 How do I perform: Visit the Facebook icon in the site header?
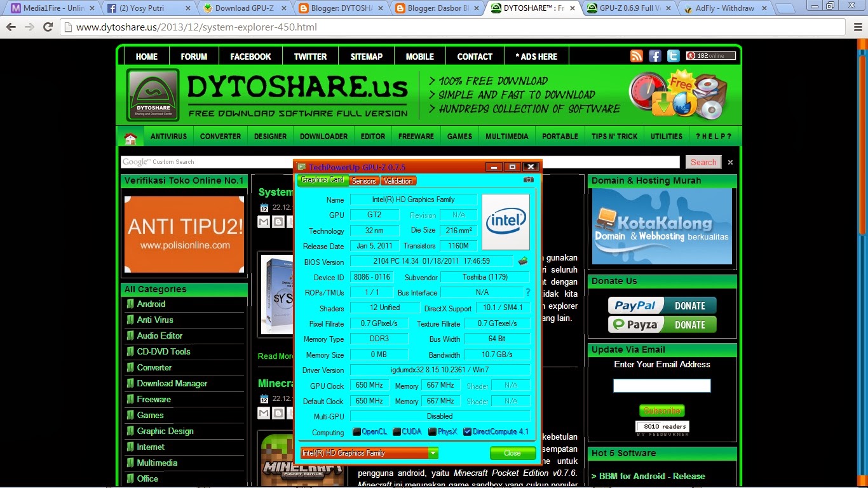655,56
